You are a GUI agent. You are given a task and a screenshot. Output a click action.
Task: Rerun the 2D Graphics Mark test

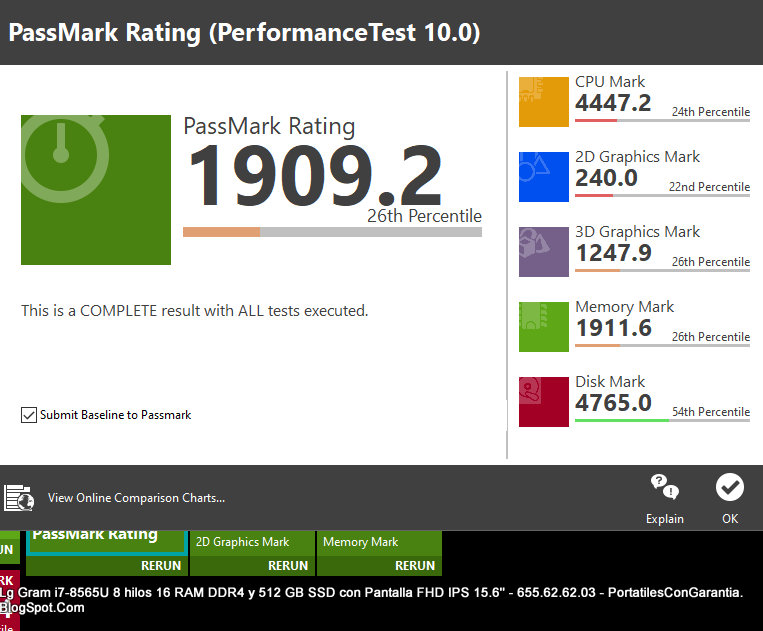click(x=288, y=565)
